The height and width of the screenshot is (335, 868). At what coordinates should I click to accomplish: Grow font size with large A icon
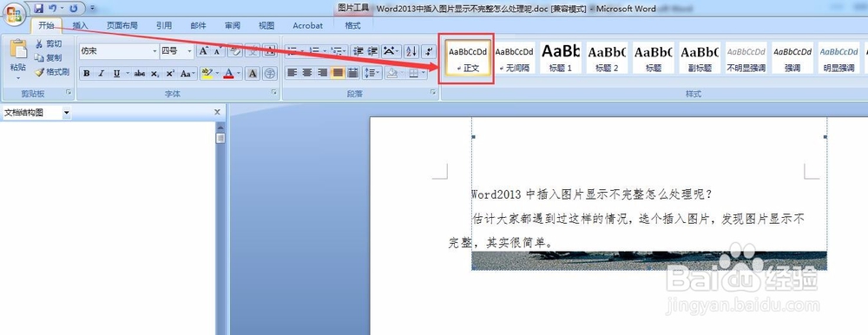coord(203,51)
